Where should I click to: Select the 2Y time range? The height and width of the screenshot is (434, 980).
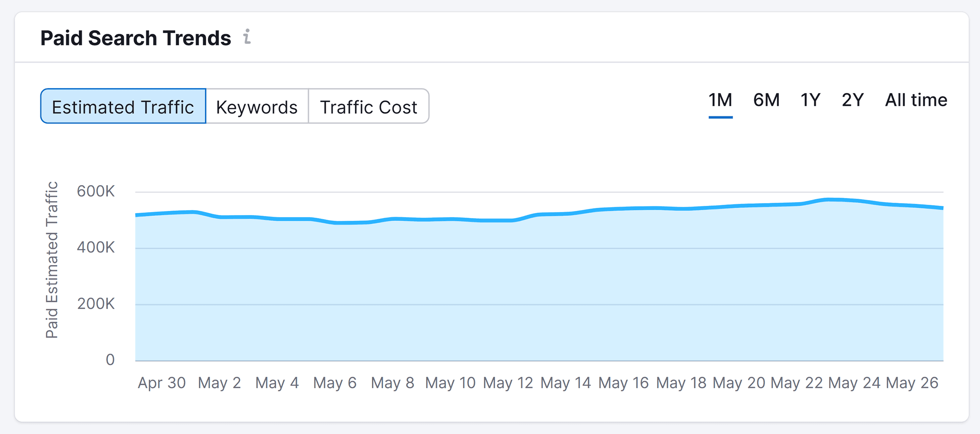coord(852,100)
